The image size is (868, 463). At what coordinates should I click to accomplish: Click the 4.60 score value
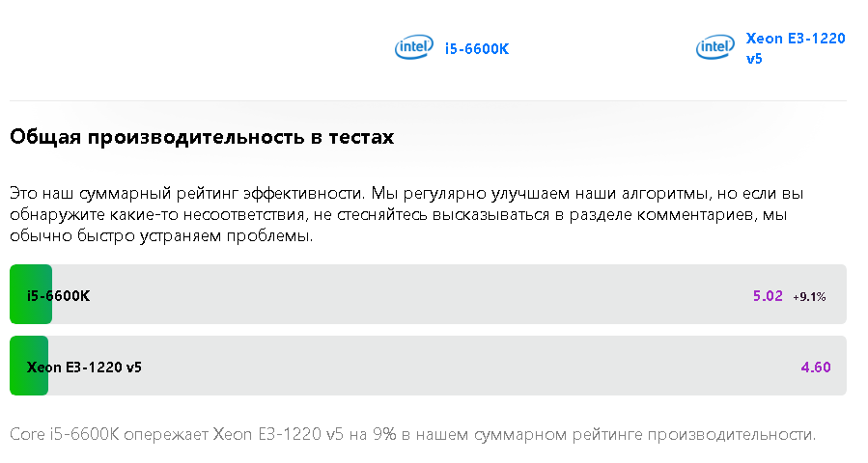pyautogui.click(x=816, y=367)
